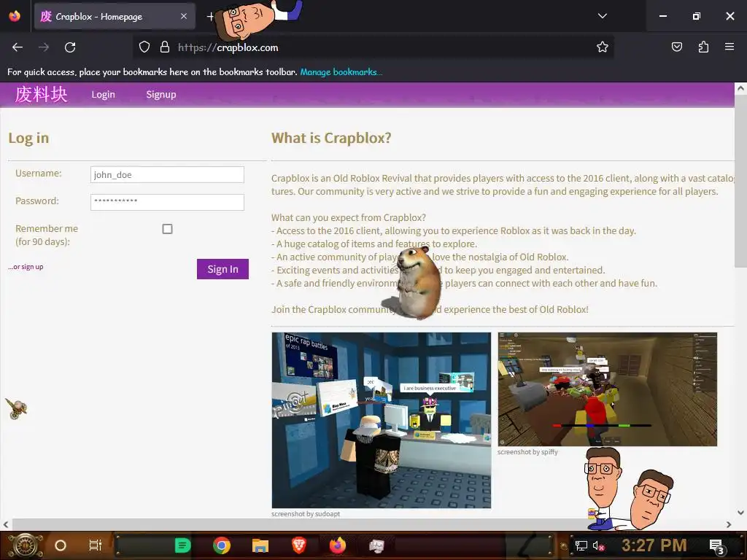Open the taskbar clock showing 3:27 PM
This screenshot has height=560, width=747.
pos(654,545)
